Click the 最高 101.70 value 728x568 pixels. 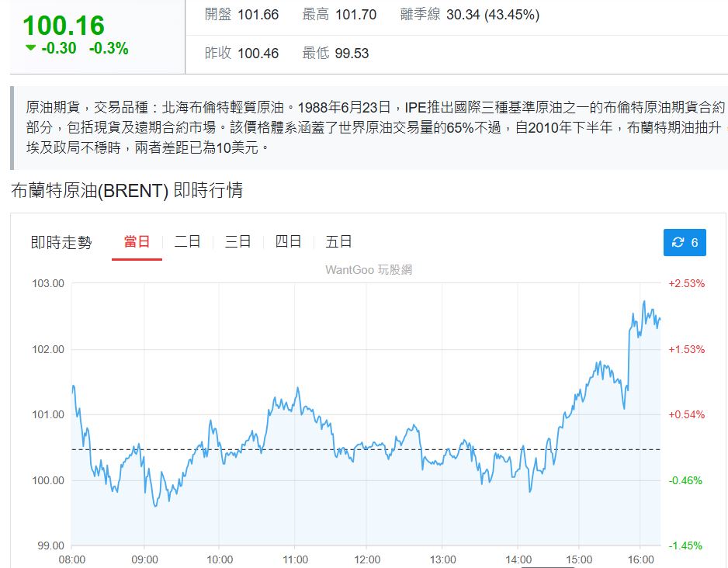click(355, 15)
